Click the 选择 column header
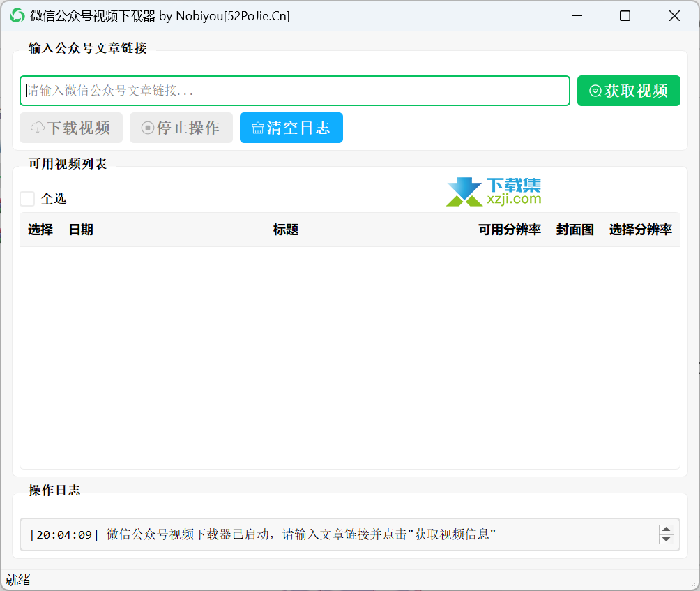This screenshot has height=591, width=700. point(40,230)
